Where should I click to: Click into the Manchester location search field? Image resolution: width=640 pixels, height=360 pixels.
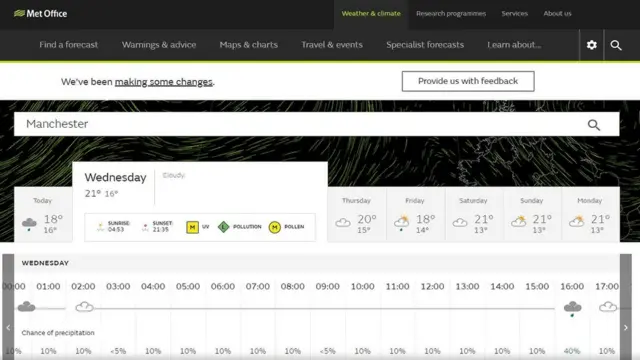point(316,124)
